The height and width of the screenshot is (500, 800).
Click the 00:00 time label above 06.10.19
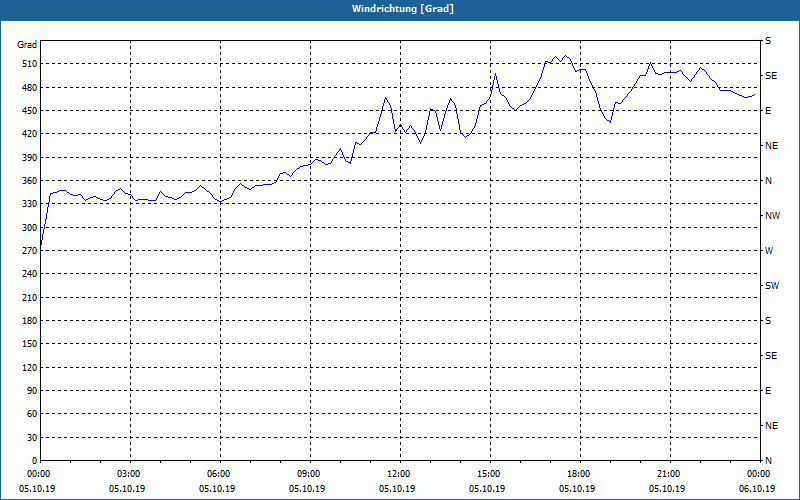758,474
